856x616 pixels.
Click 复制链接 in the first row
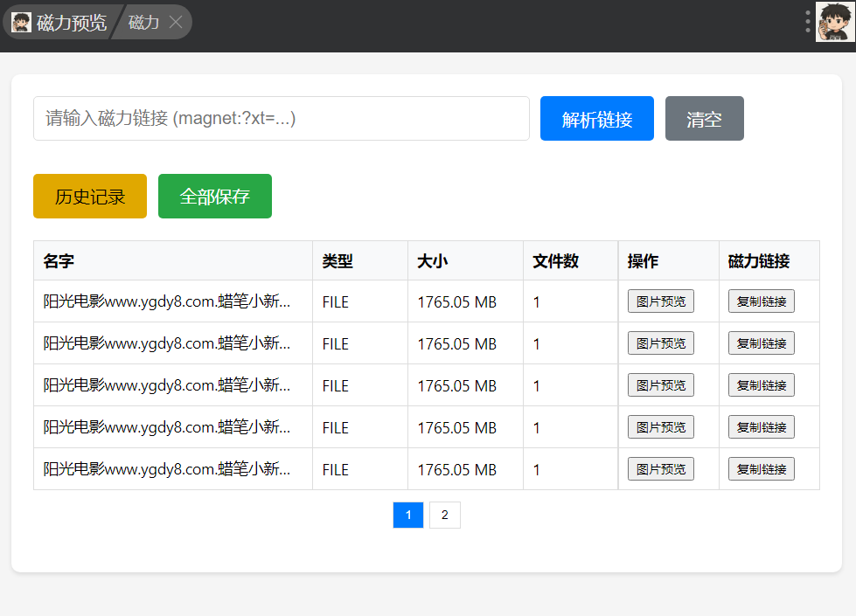761,301
